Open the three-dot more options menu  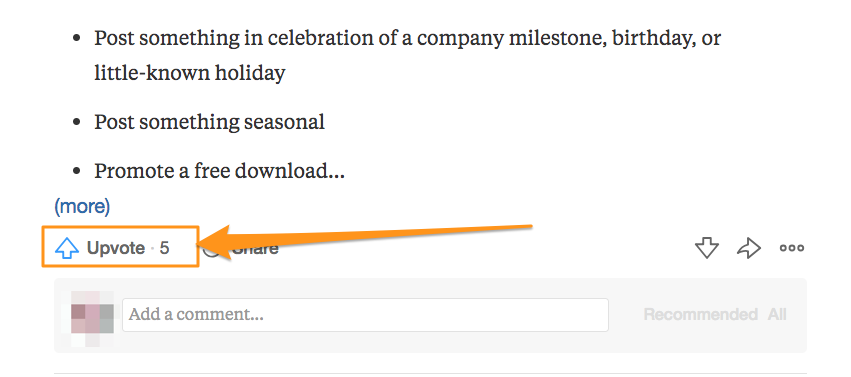tap(792, 248)
